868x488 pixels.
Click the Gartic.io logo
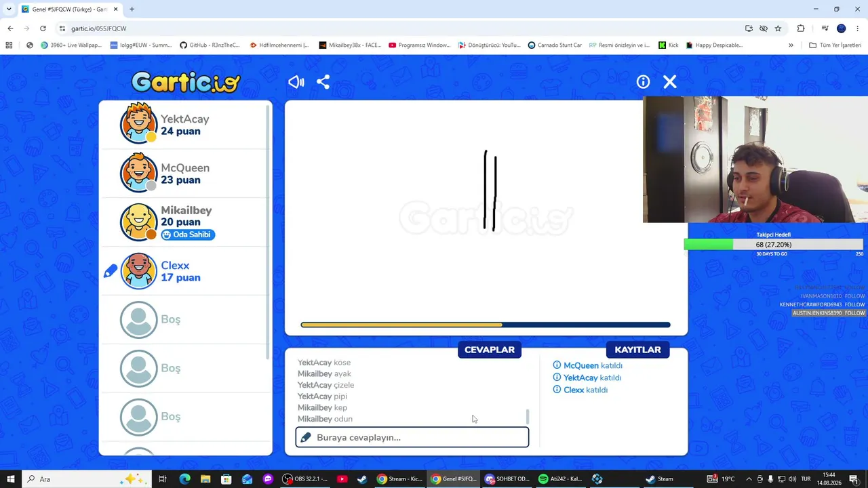(186, 82)
